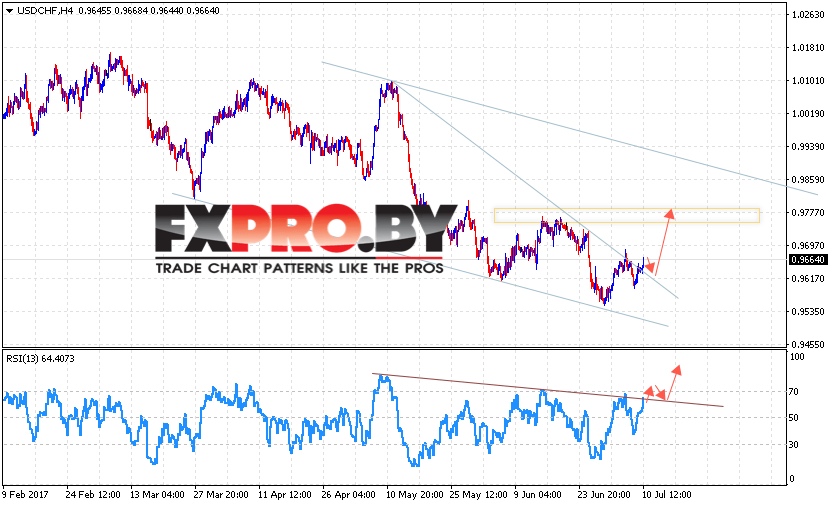
Task: Click the 1.01010 price axis value
Action: tap(808, 80)
